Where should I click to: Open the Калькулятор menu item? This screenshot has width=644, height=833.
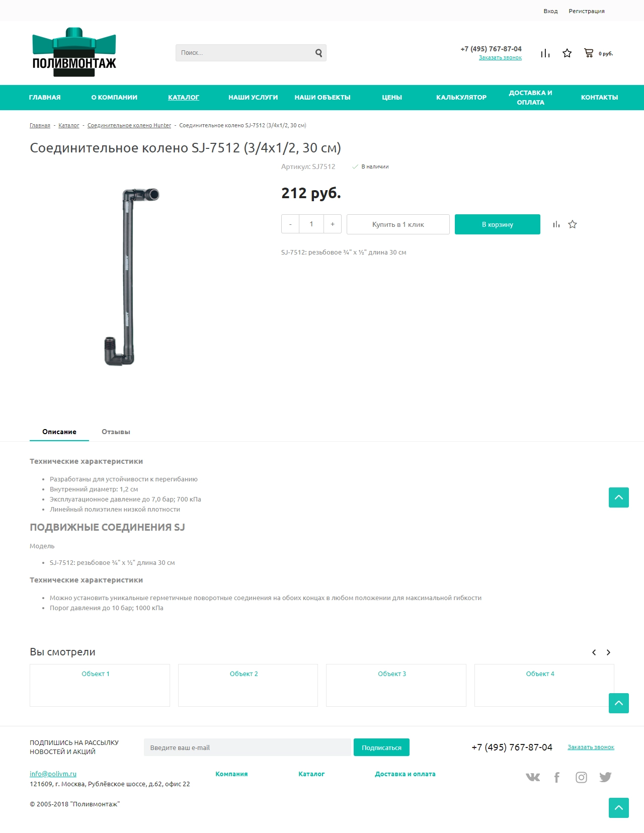(461, 98)
